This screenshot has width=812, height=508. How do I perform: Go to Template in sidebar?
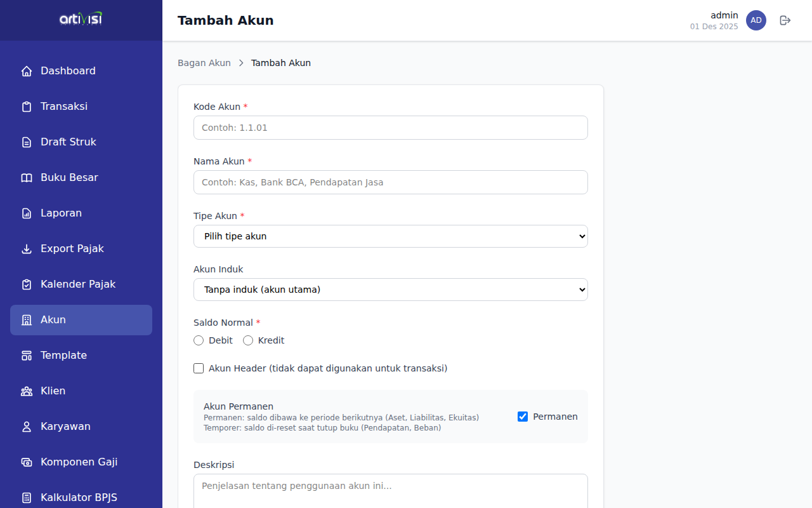[63, 356]
